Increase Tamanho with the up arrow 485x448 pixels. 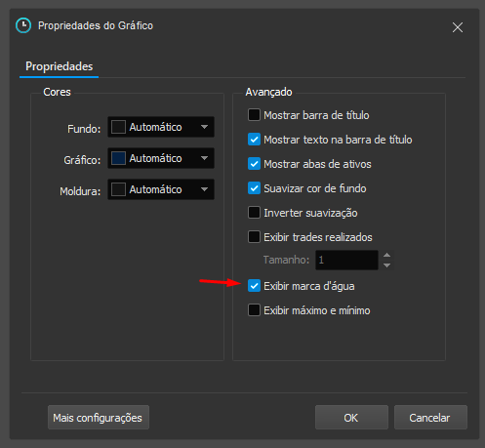(x=386, y=255)
